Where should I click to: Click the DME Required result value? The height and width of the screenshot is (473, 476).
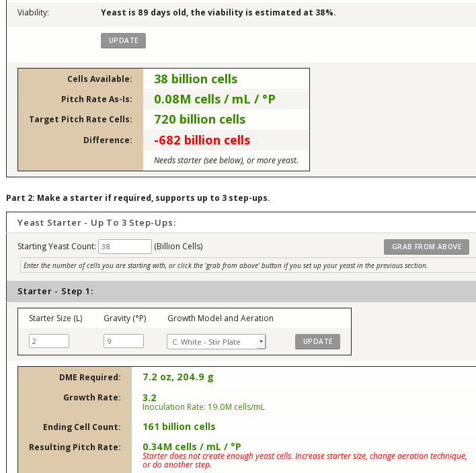[177, 377]
